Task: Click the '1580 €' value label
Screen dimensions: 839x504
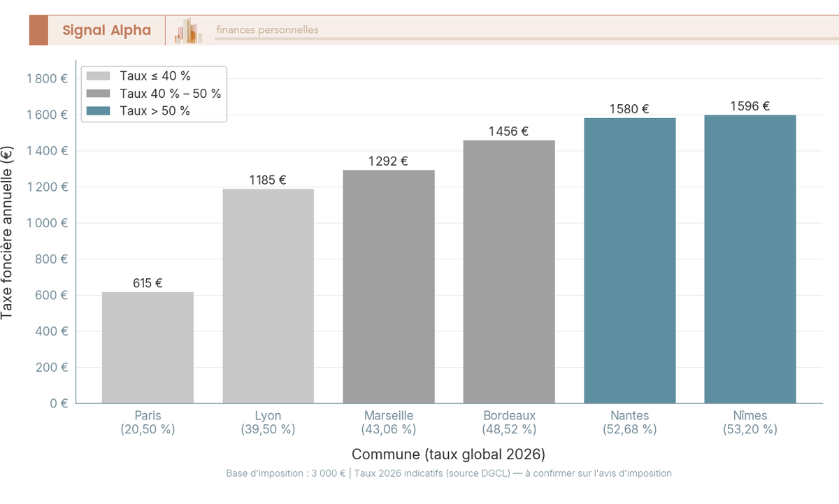Action: point(630,109)
